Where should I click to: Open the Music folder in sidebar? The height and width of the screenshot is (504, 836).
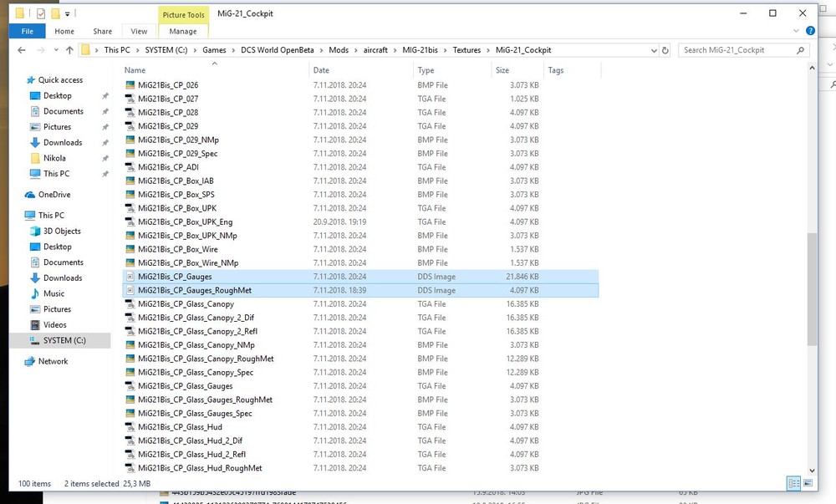(54, 293)
